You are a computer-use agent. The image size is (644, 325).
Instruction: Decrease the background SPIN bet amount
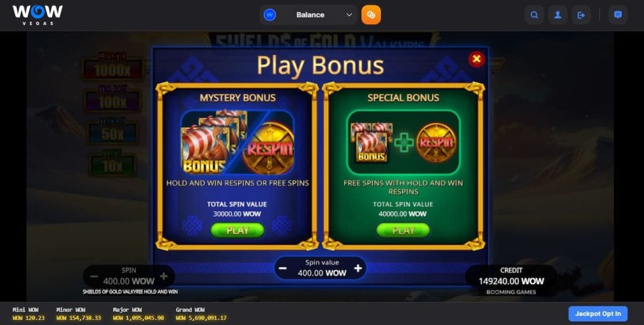pyautogui.click(x=94, y=277)
